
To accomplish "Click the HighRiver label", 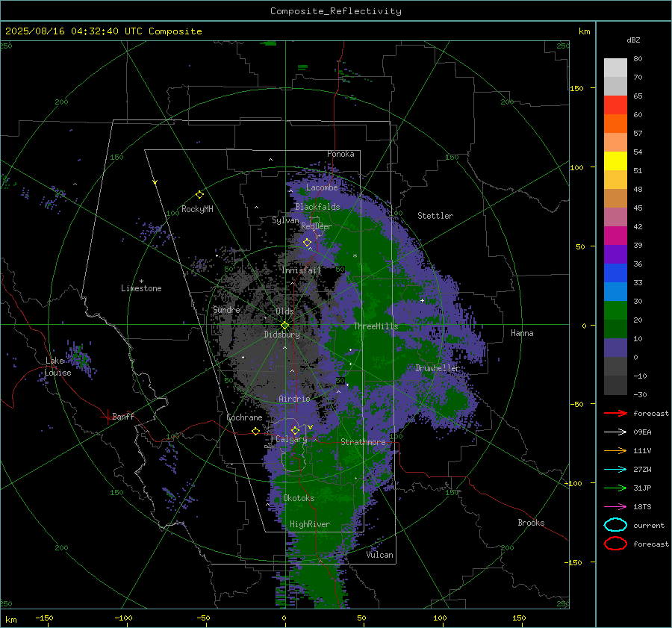I will click(310, 524).
